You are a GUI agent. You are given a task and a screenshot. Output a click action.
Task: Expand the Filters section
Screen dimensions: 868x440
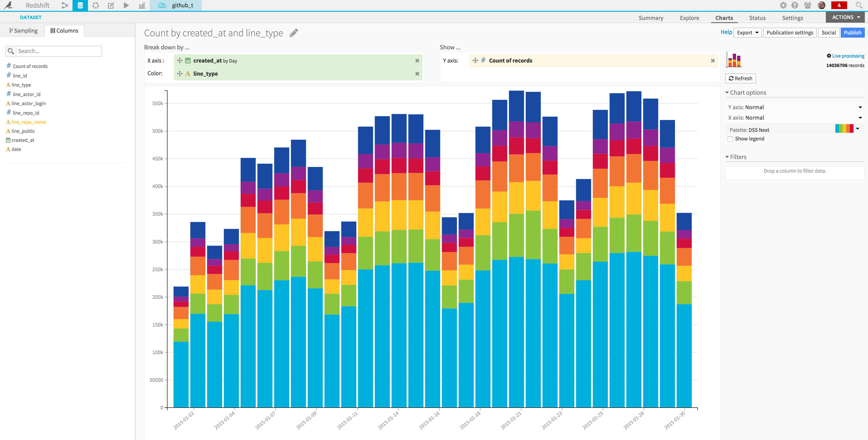pyautogui.click(x=737, y=157)
